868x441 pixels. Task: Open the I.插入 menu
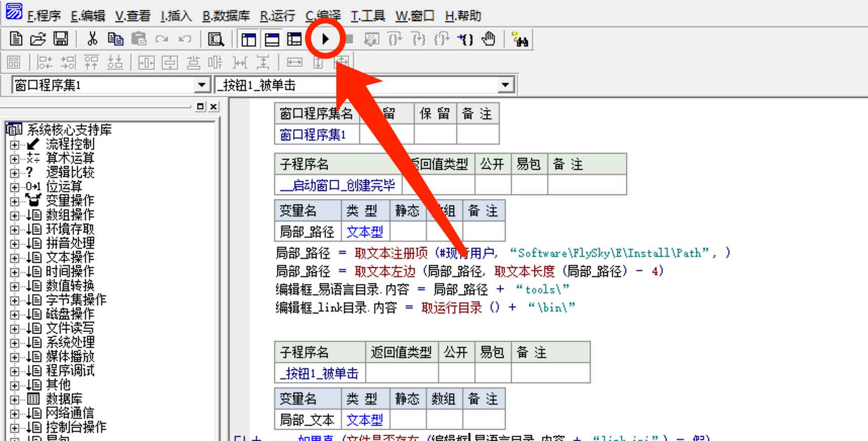coord(176,16)
